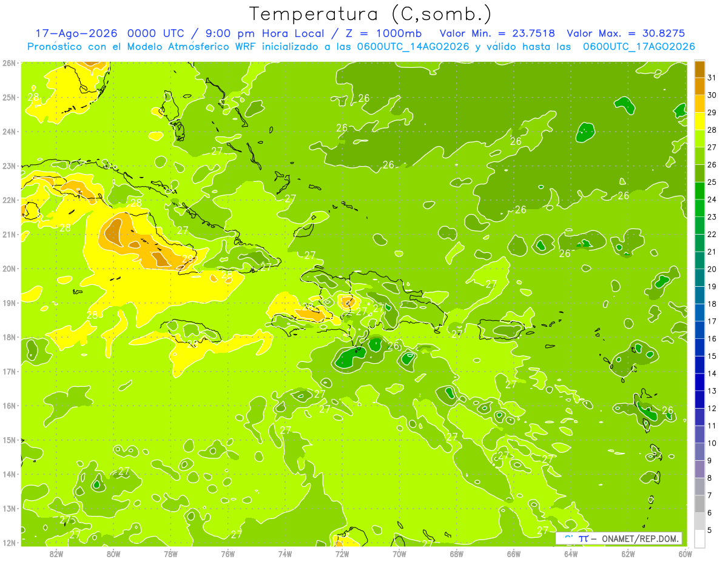Pick the dark blue legend swatch between 13 and 14
728x562 pixels.
point(699,383)
